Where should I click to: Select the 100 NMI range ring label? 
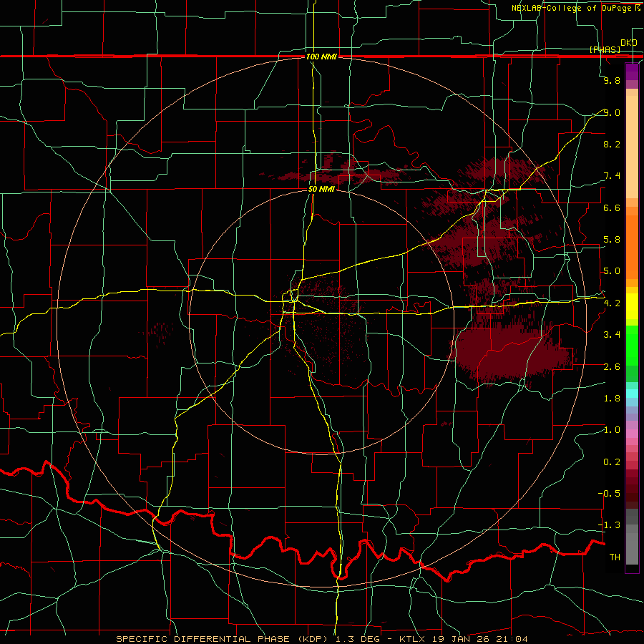coord(321,57)
